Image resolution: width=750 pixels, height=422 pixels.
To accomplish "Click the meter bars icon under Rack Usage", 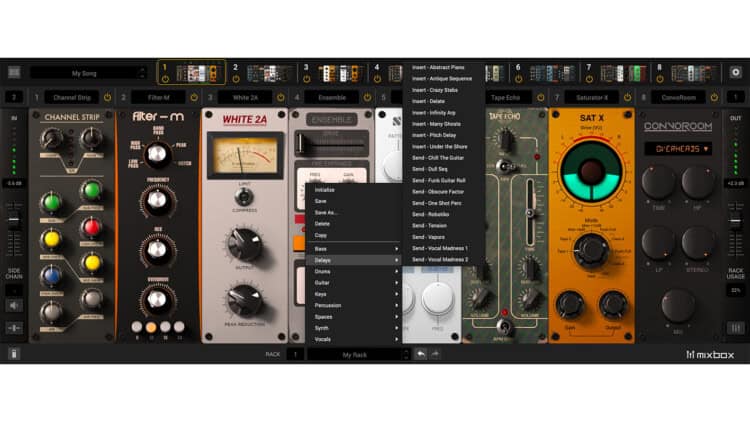I will [736, 328].
